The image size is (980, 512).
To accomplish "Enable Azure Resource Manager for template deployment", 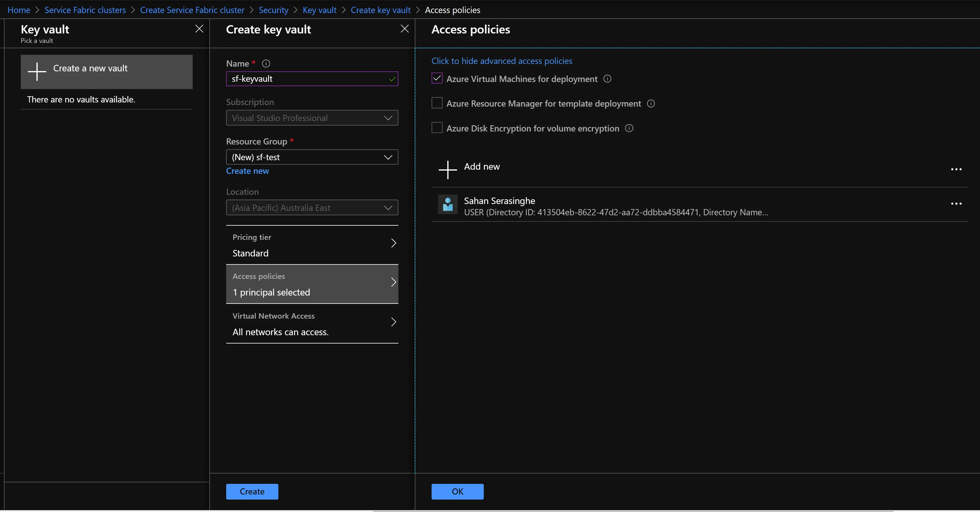I will click(437, 103).
